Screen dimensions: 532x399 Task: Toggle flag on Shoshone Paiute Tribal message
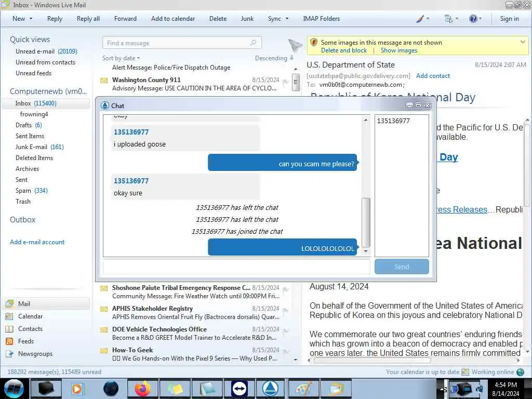[x=285, y=289]
